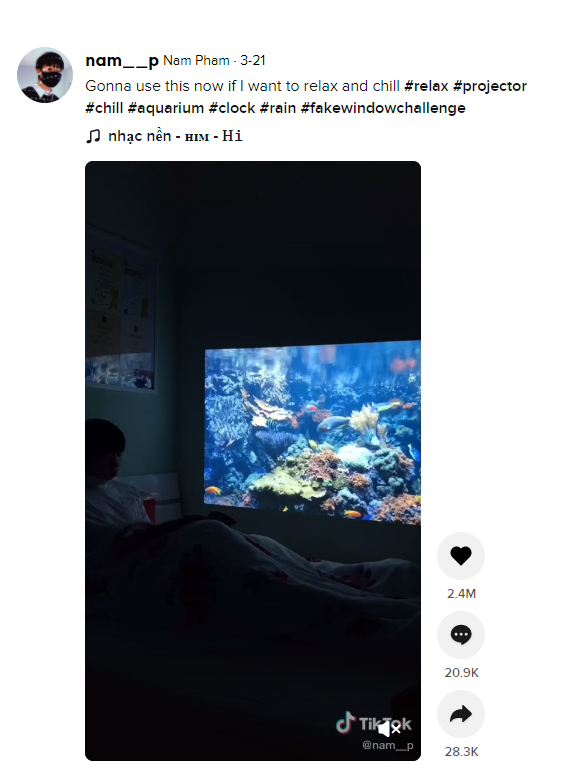Unmute the video using the speaker icon

point(389,729)
